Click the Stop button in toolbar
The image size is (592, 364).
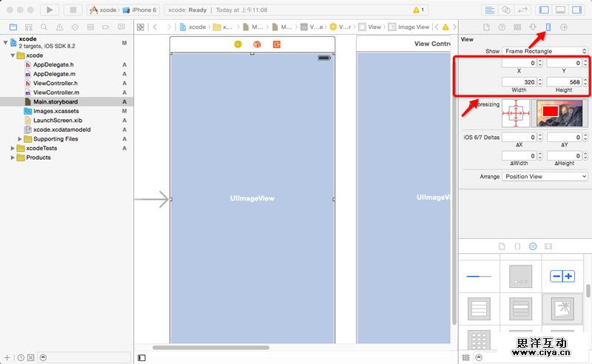point(73,10)
